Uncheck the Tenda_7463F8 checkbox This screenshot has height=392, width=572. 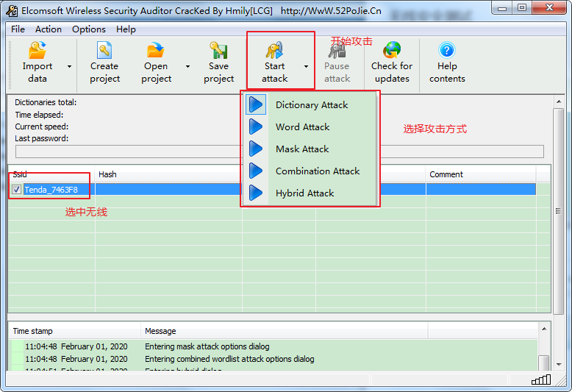pyautogui.click(x=16, y=190)
